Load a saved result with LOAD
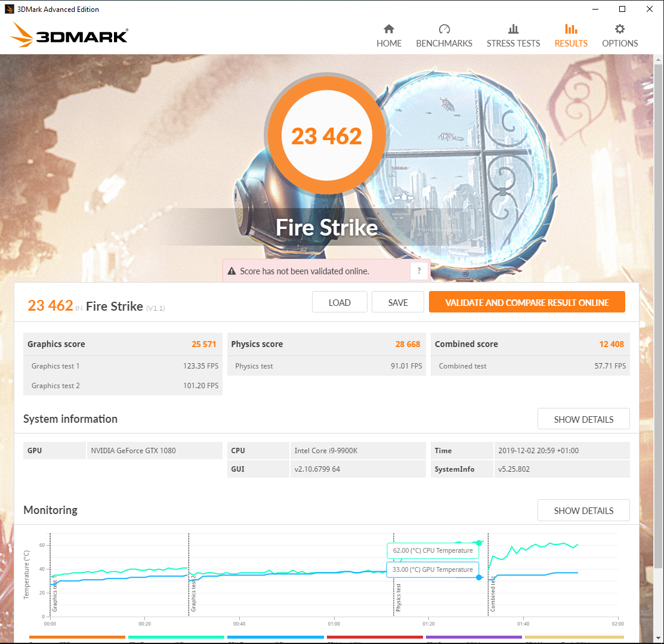664x644 pixels. click(x=339, y=302)
